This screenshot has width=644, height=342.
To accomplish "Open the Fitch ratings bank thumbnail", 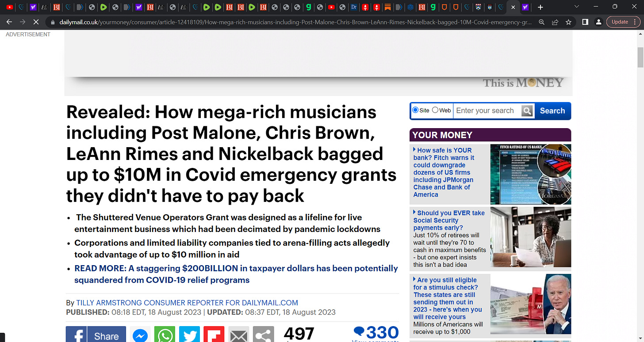I will (x=531, y=174).
